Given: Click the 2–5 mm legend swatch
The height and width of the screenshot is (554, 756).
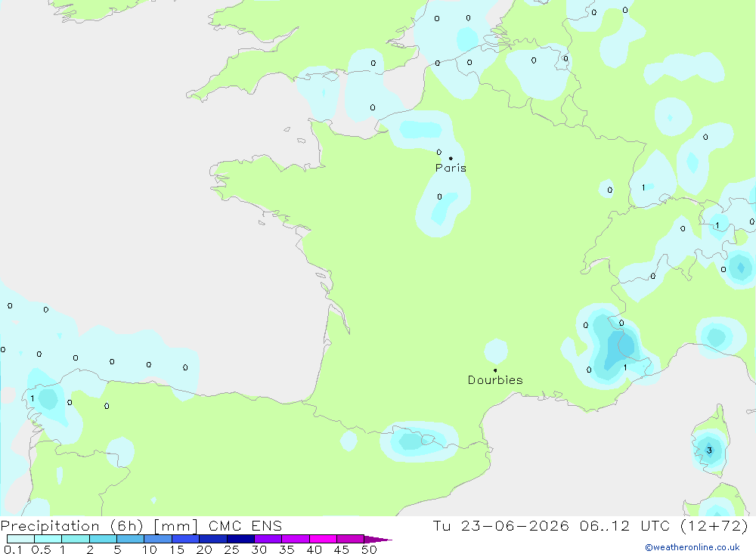Looking at the screenshot, I should [103, 539].
